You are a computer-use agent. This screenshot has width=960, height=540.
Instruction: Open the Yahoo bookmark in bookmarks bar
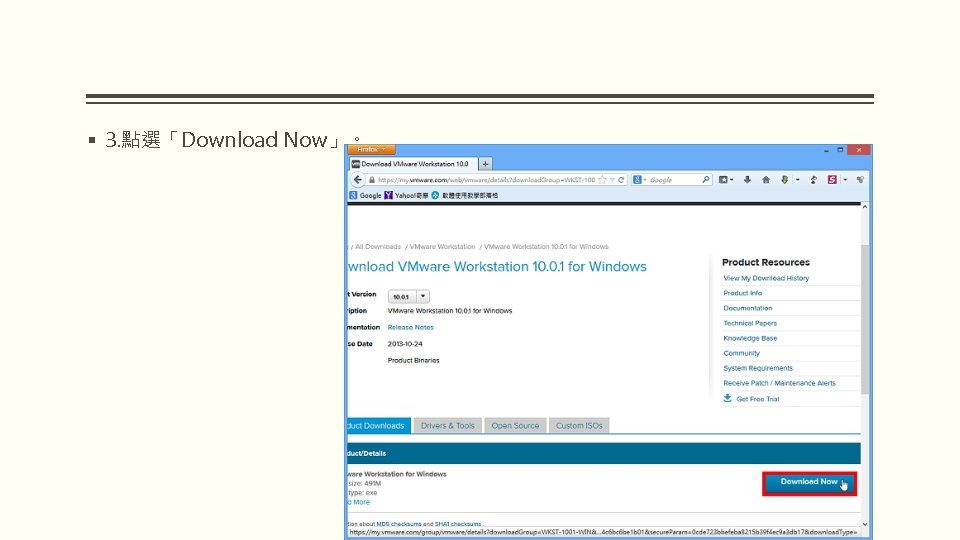click(406, 195)
